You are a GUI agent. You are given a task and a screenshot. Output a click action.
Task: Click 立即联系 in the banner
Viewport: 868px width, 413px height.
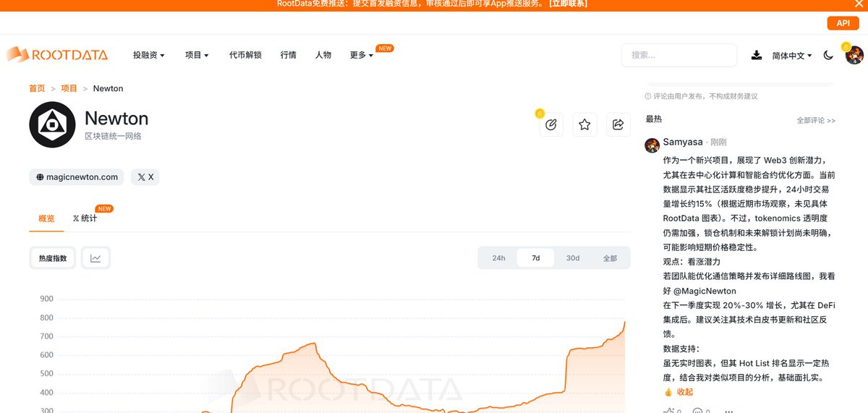[x=569, y=4]
